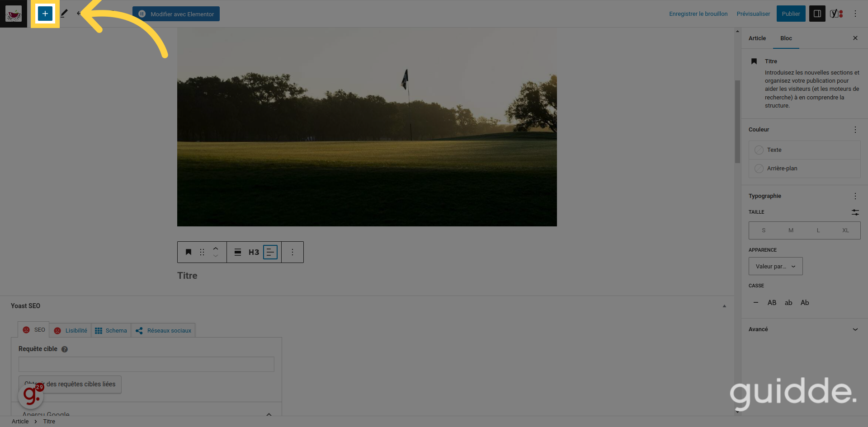Click Titre in bottom breadcrumb
Image resolution: width=868 pixels, height=427 pixels.
pos(49,422)
